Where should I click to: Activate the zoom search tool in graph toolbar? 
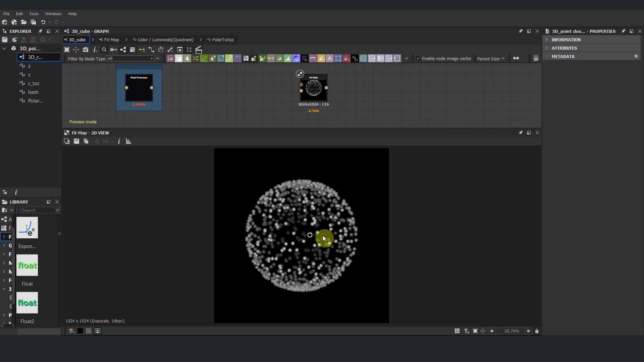point(104,50)
